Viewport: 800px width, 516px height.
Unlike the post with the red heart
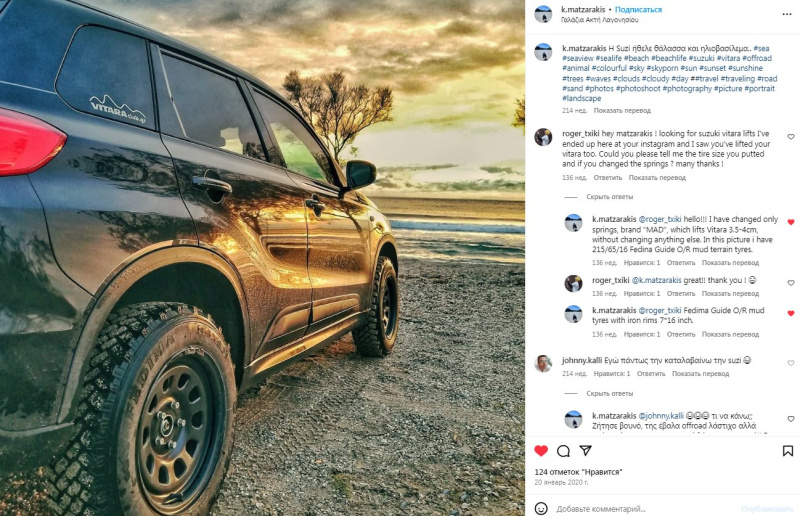tap(541, 451)
